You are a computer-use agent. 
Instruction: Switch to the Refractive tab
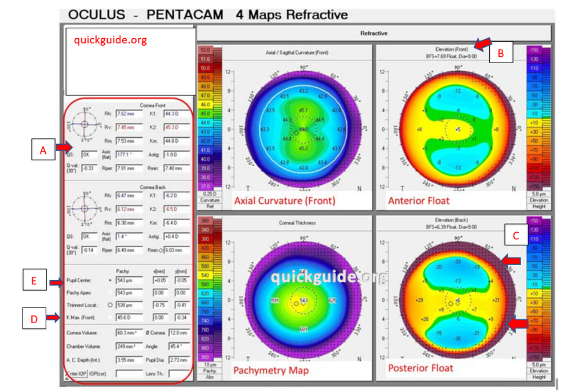373,33
